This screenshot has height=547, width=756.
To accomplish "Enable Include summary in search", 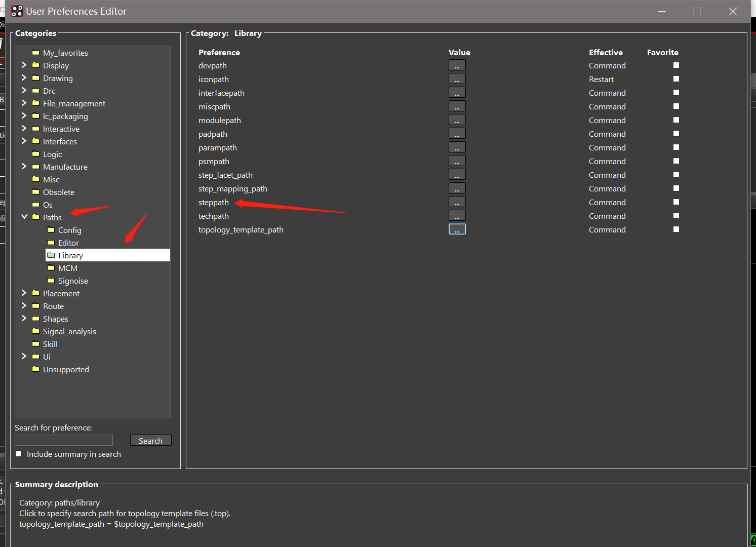I will 19,454.
